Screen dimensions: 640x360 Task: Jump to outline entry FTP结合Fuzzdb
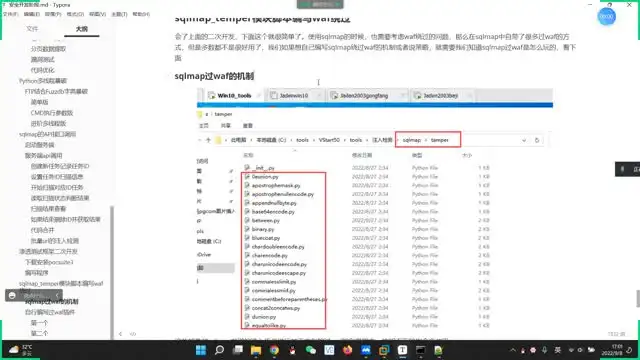[56, 91]
